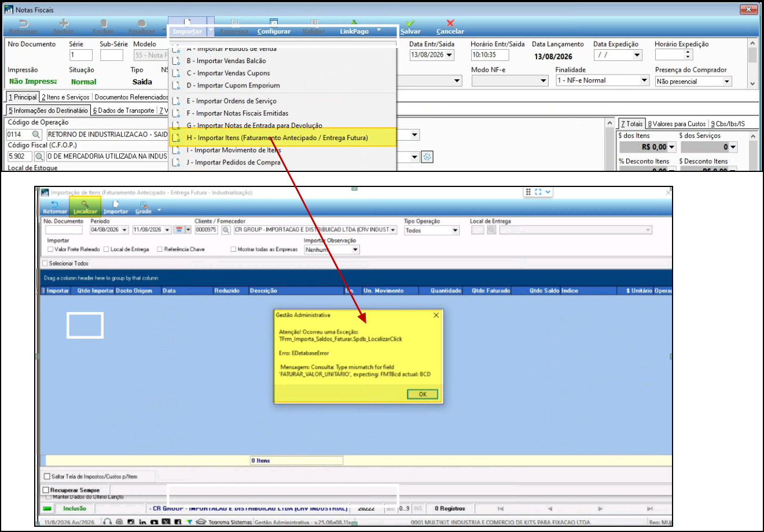Click magnifier next to Código de Operação 0114
The height and width of the screenshot is (532, 764).
coord(37,134)
